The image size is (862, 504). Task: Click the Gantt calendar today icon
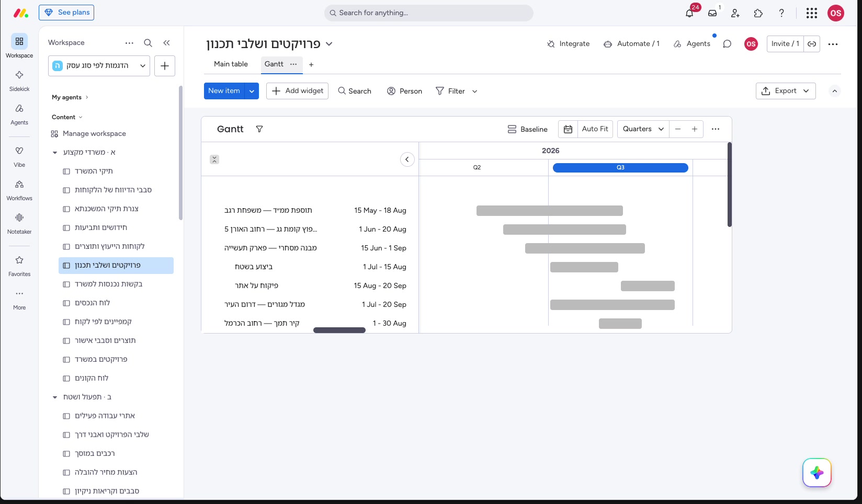pyautogui.click(x=568, y=129)
